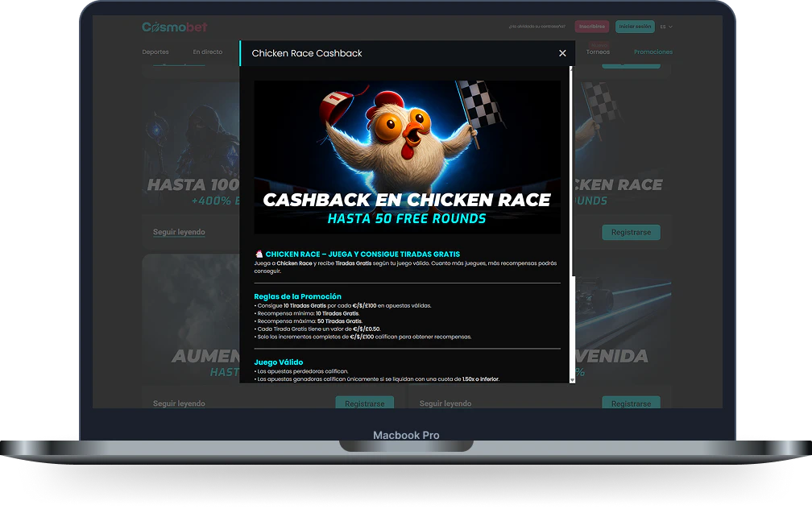The width and height of the screenshot is (812, 509).
Task: Click the Iniciar sesión button
Action: pyautogui.click(x=635, y=27)
